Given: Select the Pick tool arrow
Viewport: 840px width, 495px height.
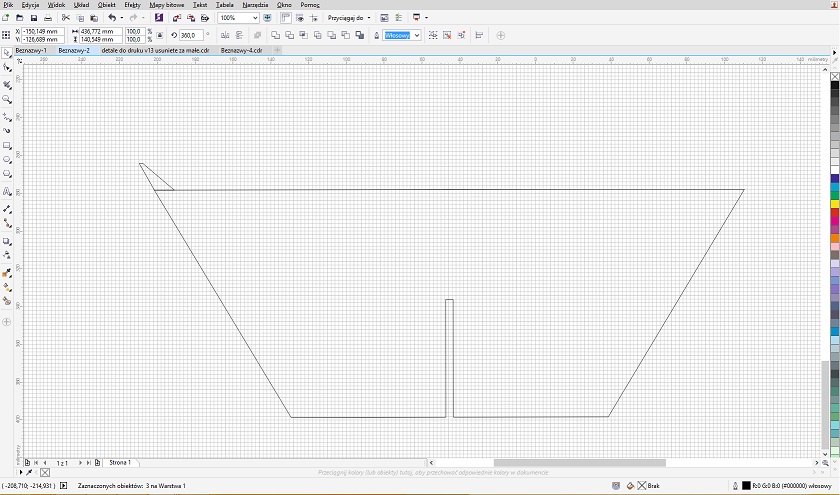Looking at the screenshot, I should tap(7, 53).
